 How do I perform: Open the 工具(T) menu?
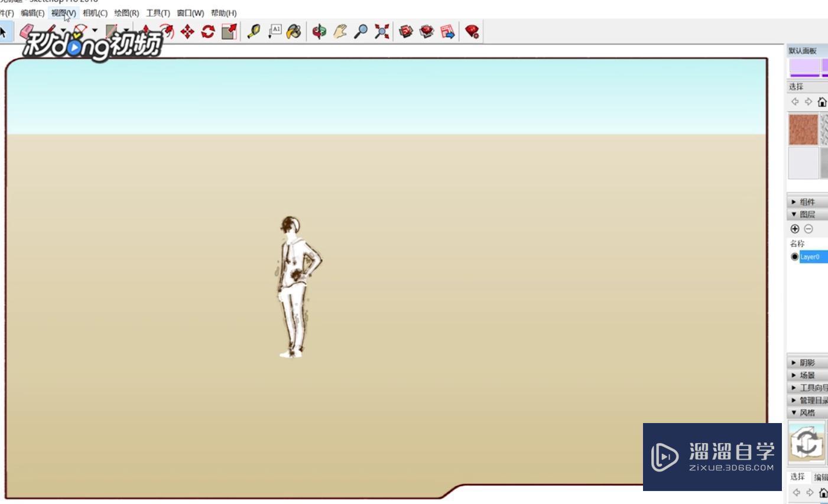click(x=158, y=13)
